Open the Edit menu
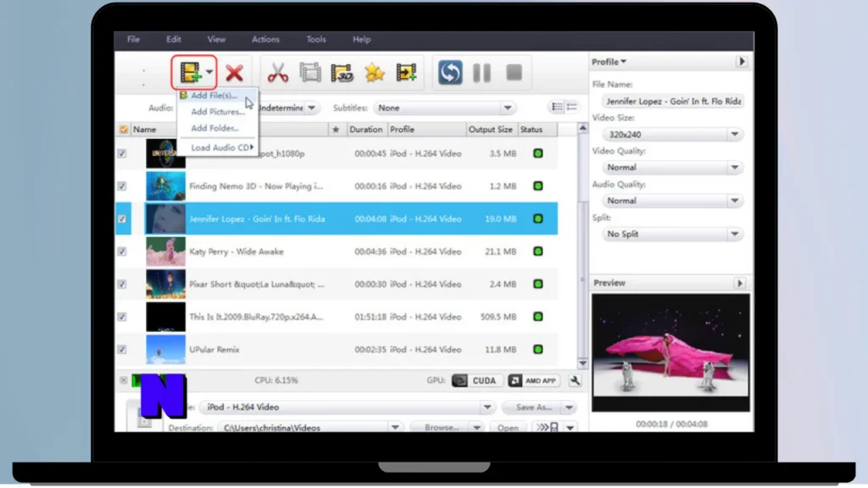The image size is (868, 488). 174,39
